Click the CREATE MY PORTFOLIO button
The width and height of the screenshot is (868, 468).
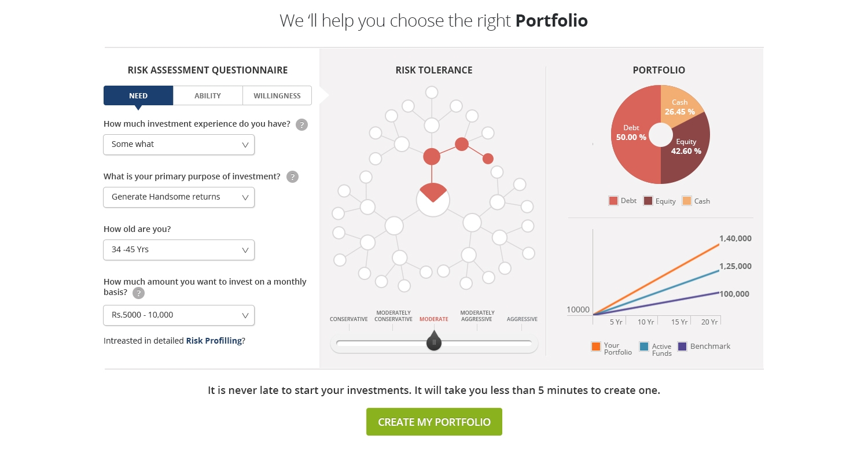[434, 422]
